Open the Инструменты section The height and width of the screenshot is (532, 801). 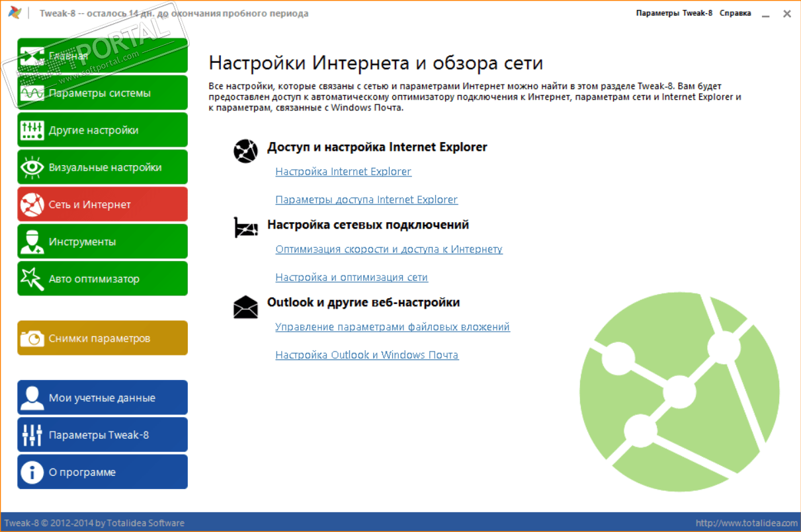coord(103,241)
